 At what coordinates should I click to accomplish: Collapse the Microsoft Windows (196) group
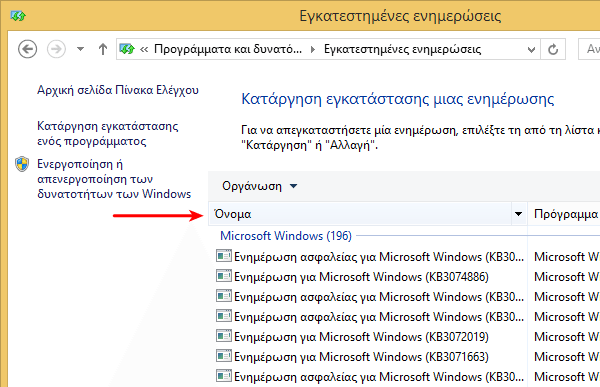pos(286,236)
